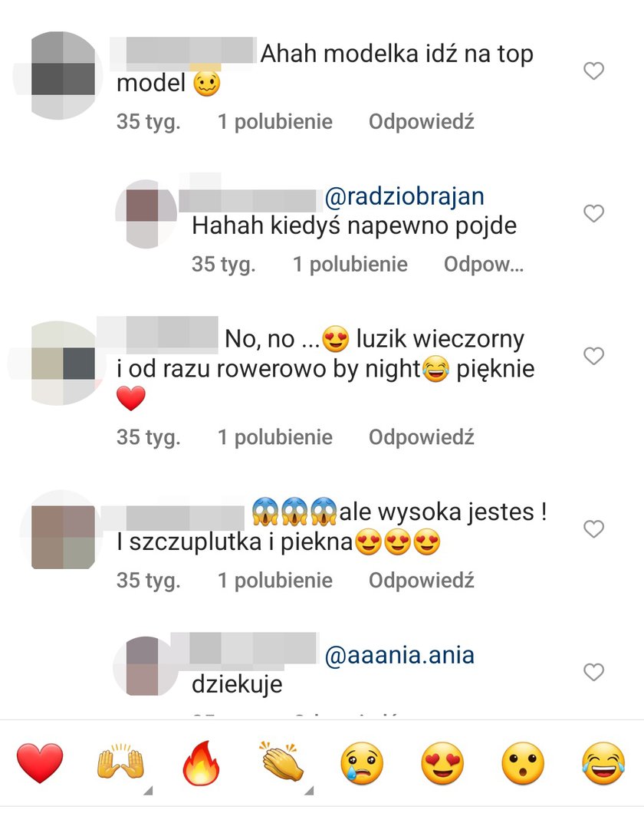Screen dimensions: 644x813
Task: Insert the heart-eyes quick emoji
Action: [442, 763]
